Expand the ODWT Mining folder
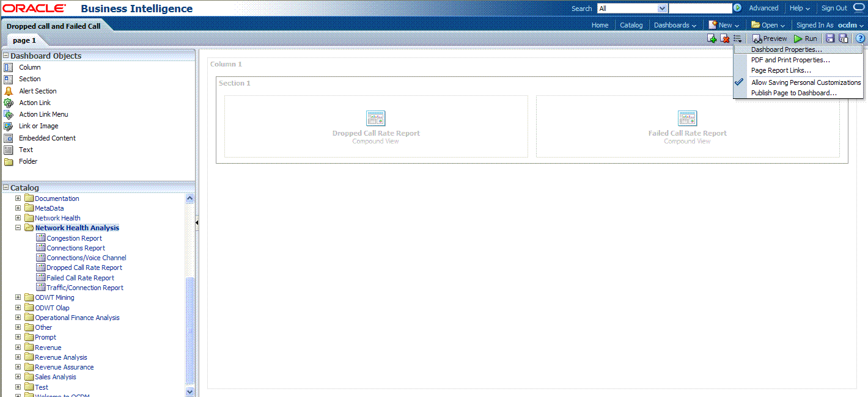This screenshot has width=868, height=397. 18,297
